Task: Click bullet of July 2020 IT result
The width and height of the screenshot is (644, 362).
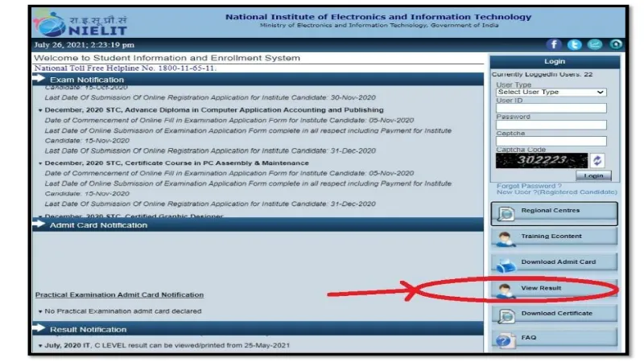Action: [40, 346]
